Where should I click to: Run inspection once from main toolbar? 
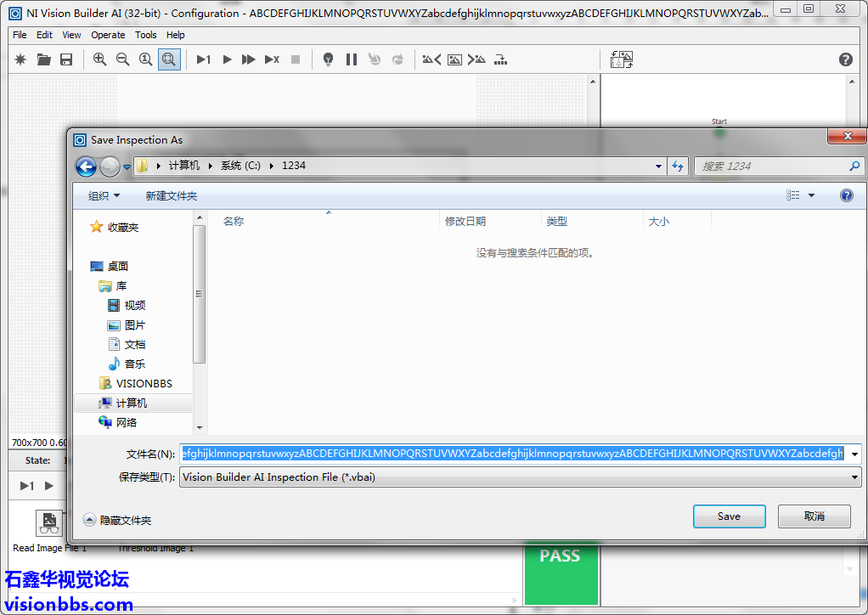click(204, 59)
